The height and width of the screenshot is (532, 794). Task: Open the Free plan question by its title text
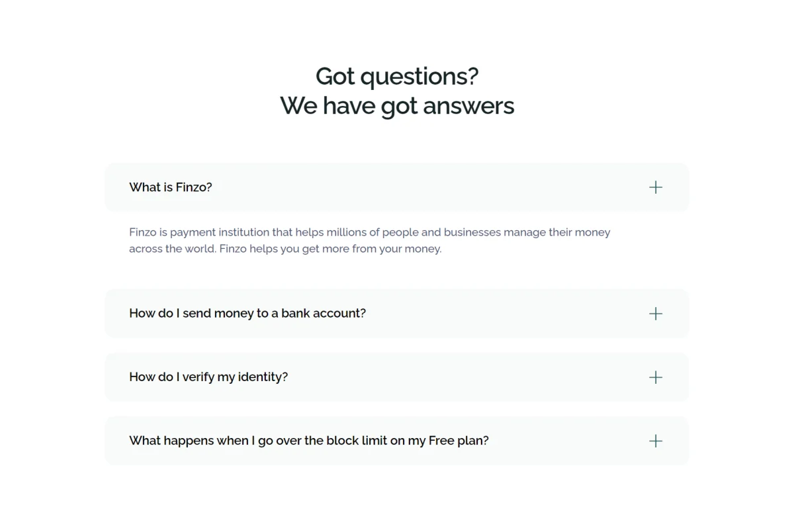(x=309, y=441)
